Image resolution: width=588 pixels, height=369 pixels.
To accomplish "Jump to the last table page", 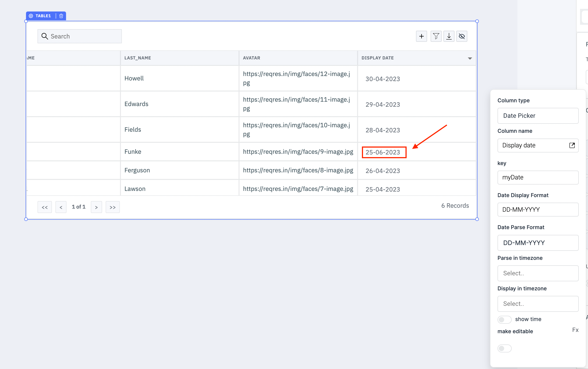I will (x=113, y=207).
